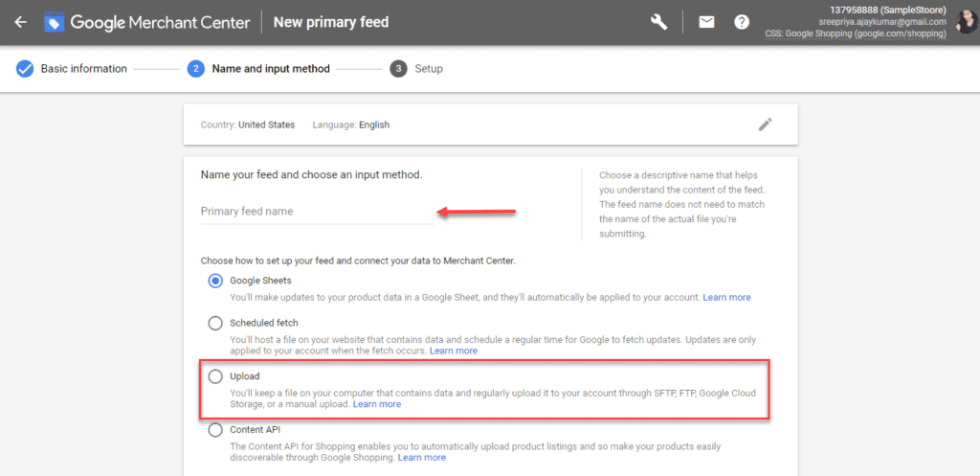The width and height of the screenshot is (980, 476).
Task: Open the mail notifications icon
Action: (706, 22)
